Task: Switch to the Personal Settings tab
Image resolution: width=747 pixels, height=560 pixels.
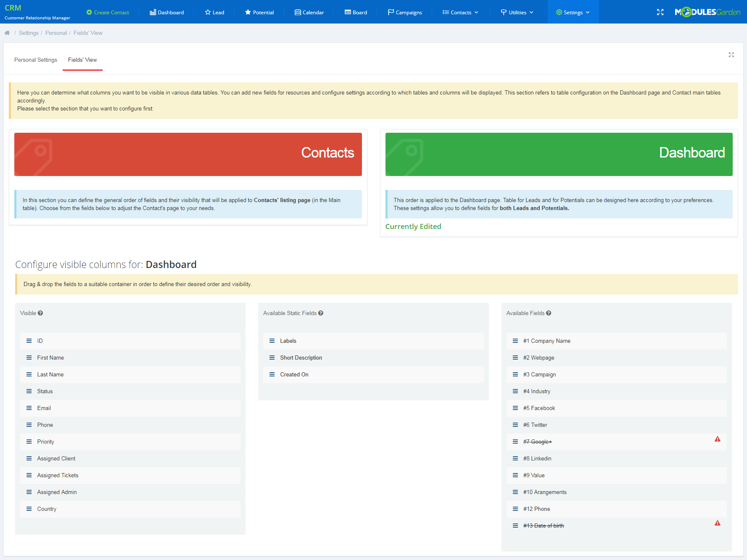Action: [x=36, y=60]
